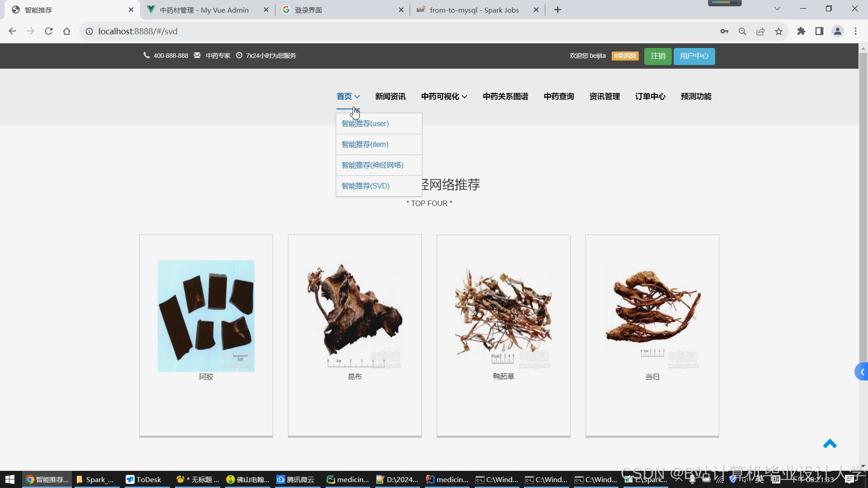This screenshot has width=868, height=488.
Task: Click the bookmark star icon in address bar
Action: 778,31
